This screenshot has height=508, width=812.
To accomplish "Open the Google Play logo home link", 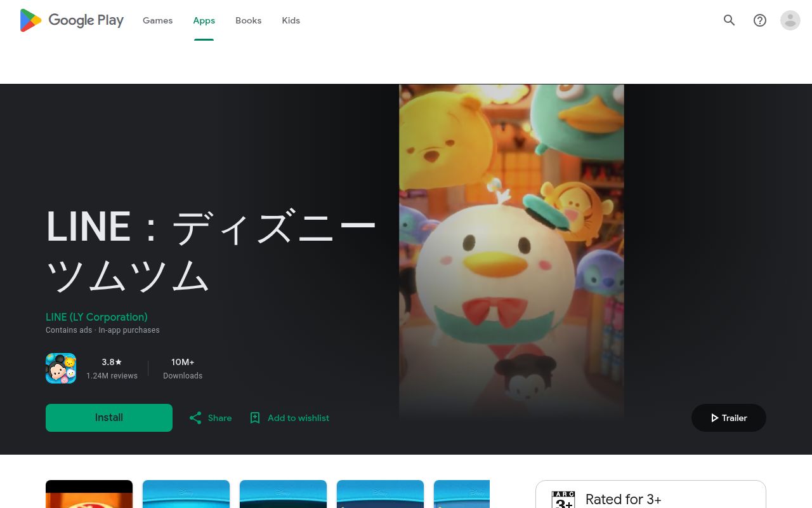I will (72, 20).
